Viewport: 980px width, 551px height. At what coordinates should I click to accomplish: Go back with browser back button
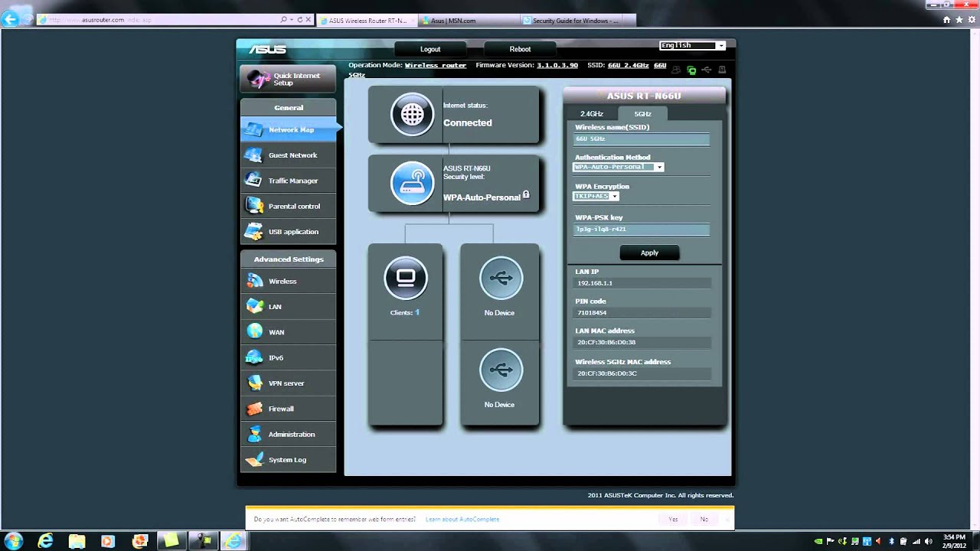click(x=11, y=20)
